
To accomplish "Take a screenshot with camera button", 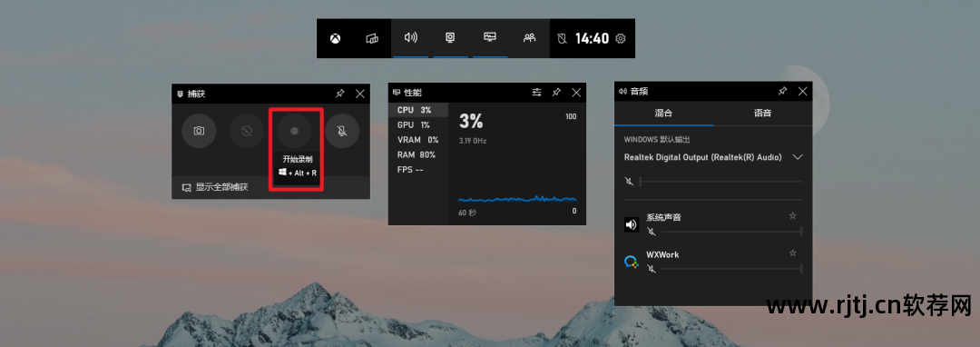I will click(199, 131).
